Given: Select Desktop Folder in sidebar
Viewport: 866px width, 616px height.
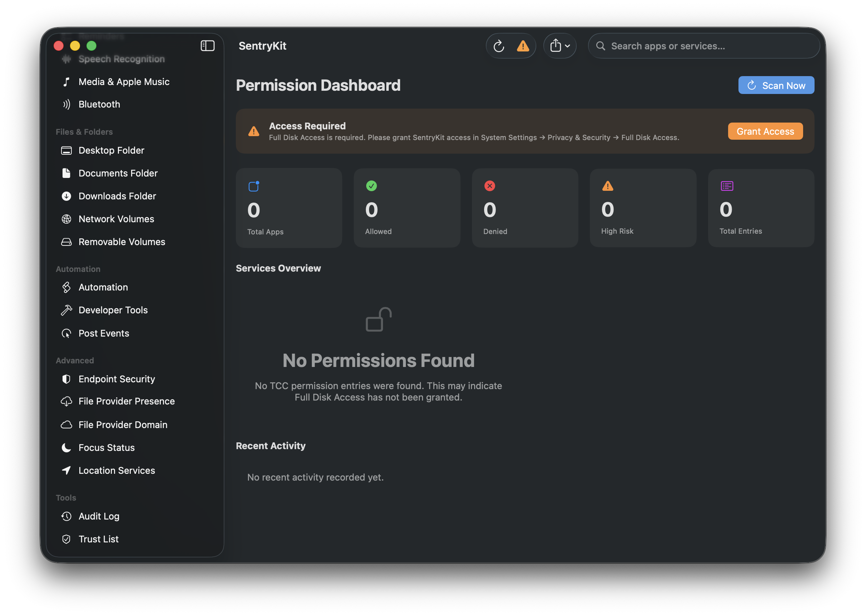Looking at the screenshot, I should point(135,150).
